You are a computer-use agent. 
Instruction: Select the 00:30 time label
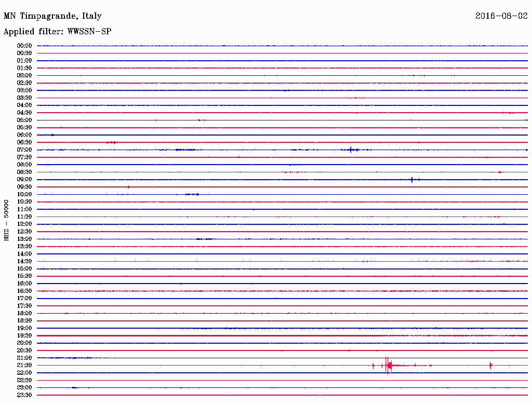[x=24, y=53]
